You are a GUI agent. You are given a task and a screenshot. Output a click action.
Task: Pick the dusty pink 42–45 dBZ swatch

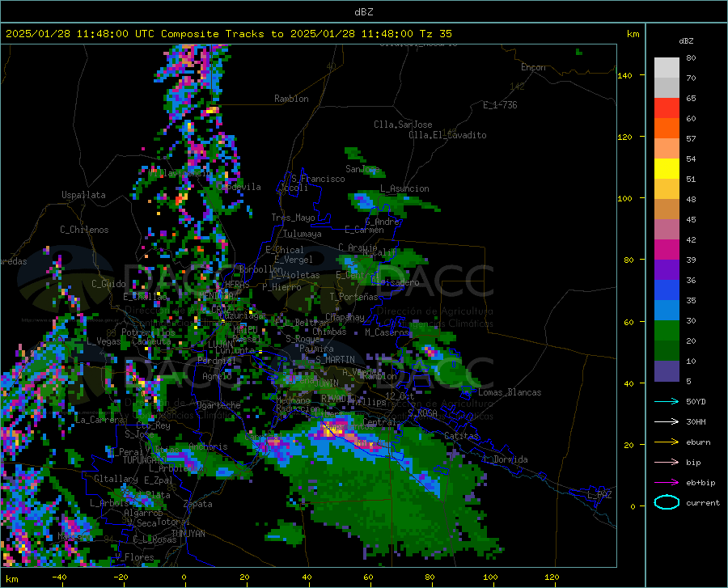point(667,230)
